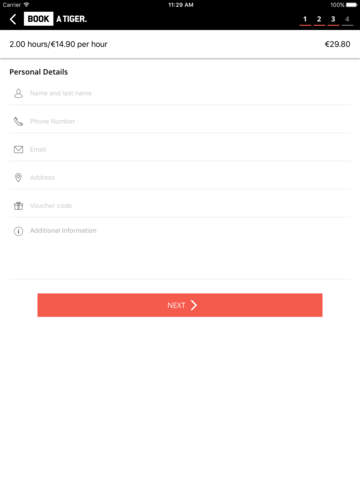Tap the voucher gift icon
Image resolution: width=360 pixels, height=480 pixels.
click(x=18, y=206)
